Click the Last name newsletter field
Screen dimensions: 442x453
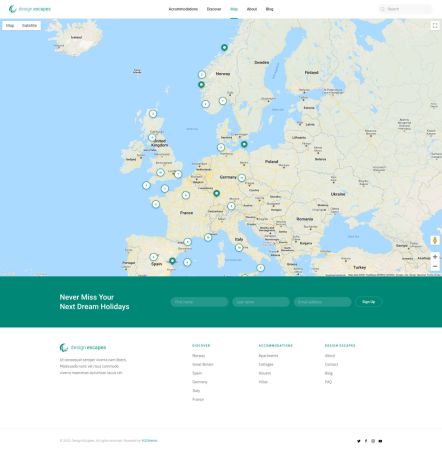[x=261, y=302]
